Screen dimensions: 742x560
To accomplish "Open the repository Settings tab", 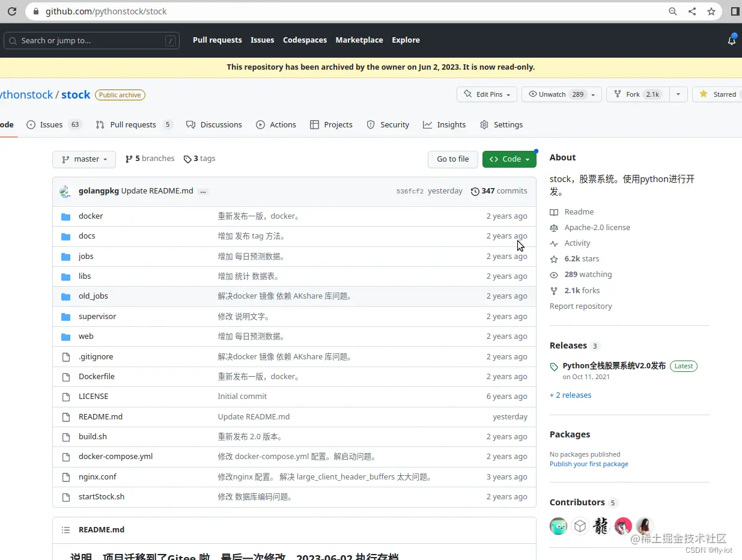I will 501,125.
